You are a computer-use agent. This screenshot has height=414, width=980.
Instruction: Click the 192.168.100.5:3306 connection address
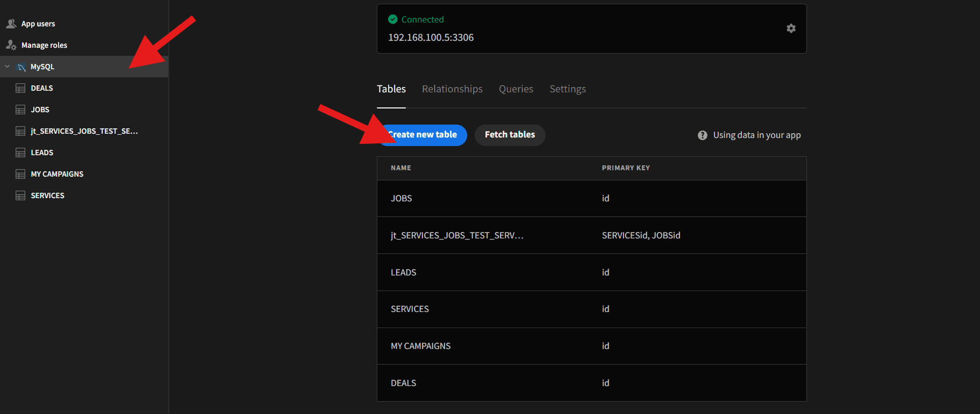click(431, 38)
